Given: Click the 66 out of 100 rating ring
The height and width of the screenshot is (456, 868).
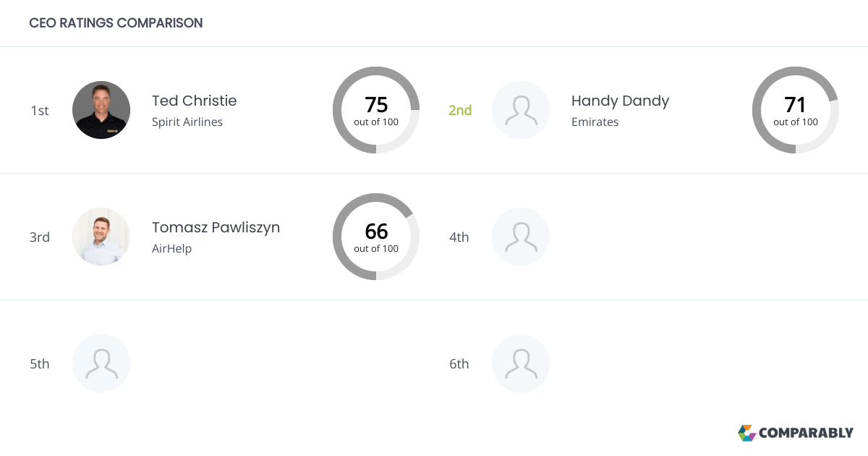Looking at the screenshot, I should point(376,237).
